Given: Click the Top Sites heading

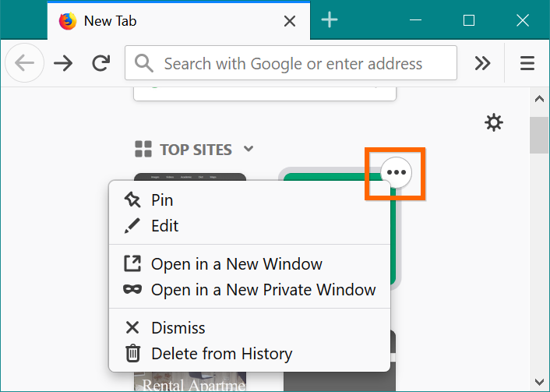Looking at the screenshot, I should (196, 149).
